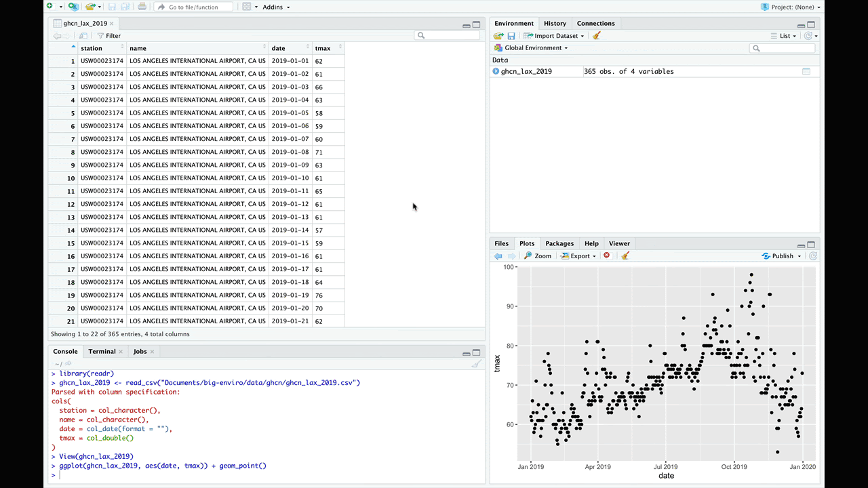Click the Open File folder icon
The image size is (868, 488).
click(90, 7)
